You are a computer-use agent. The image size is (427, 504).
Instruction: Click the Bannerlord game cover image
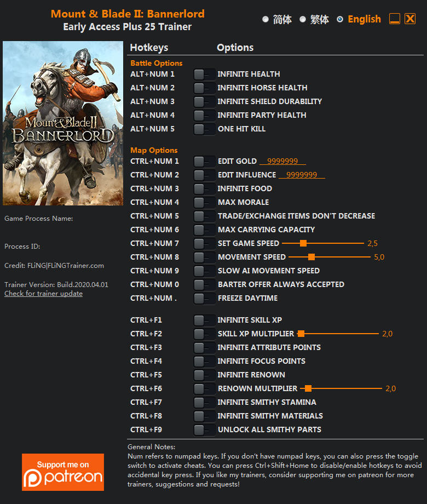[x=63, y=123]
